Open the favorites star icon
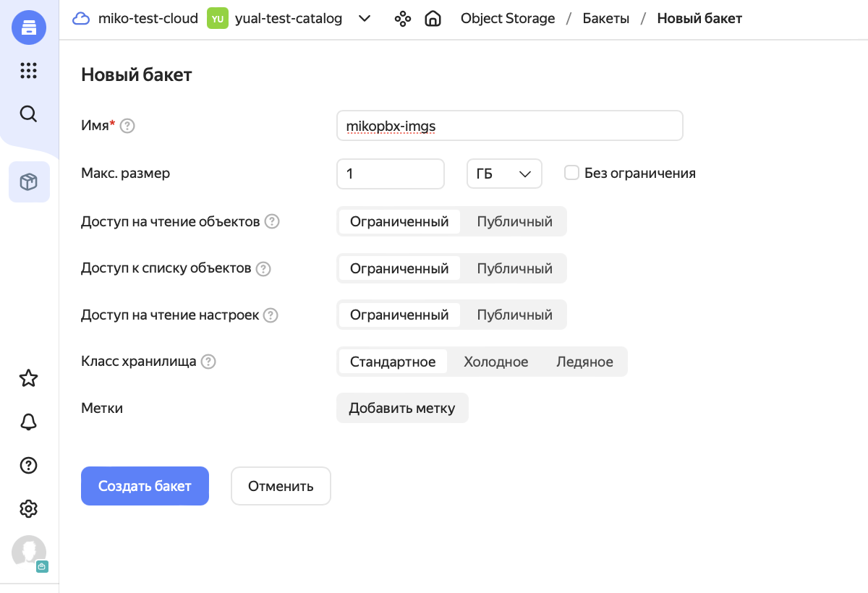Screen dimensions: 868x593 29,378
